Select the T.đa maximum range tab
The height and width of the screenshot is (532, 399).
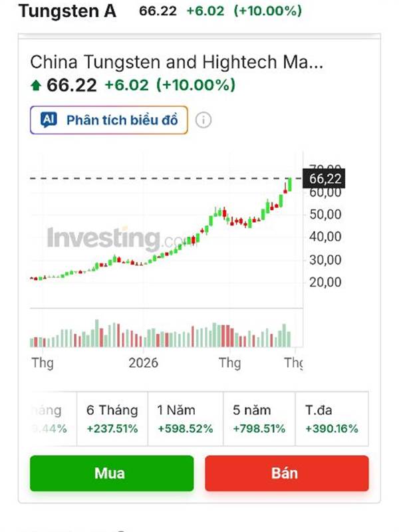[331, 419]
